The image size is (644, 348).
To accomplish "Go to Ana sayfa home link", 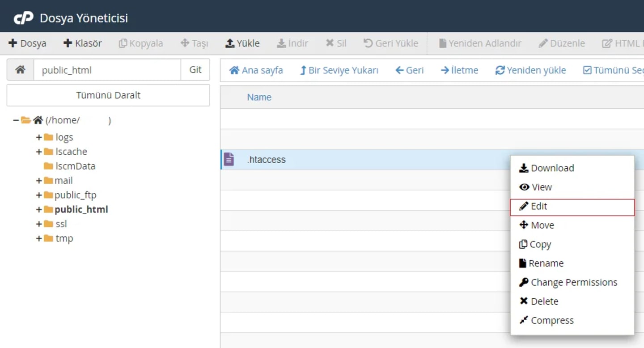I will 256,70.
